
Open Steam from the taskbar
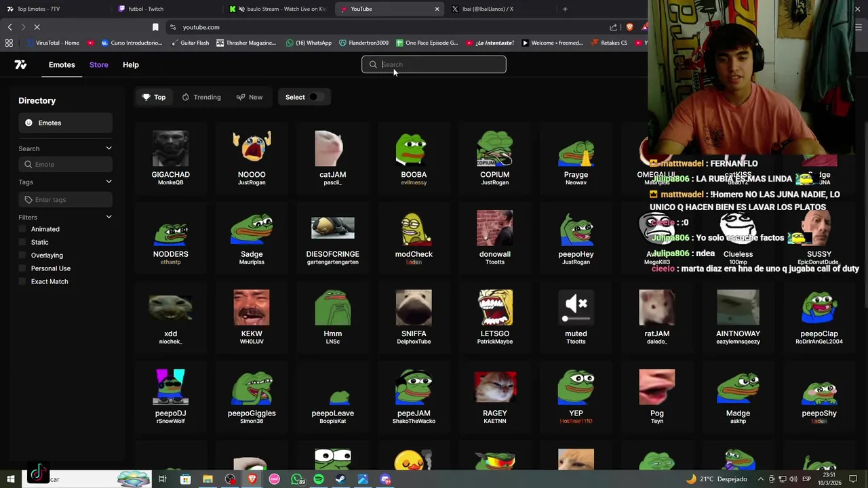340,479
